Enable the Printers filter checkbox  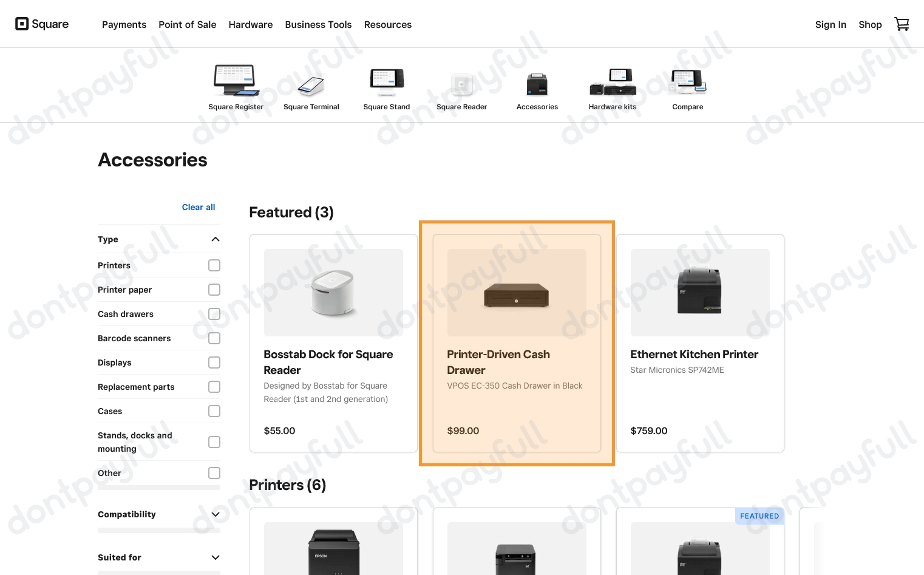[x=214, y=265]
